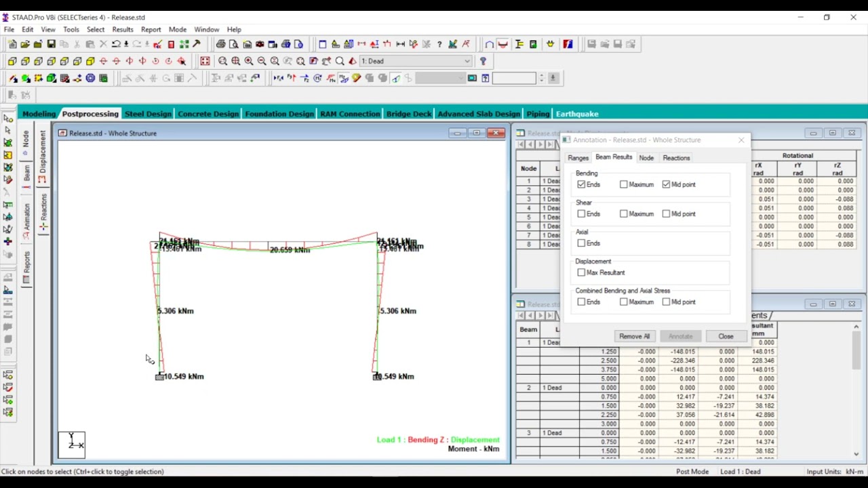Click the Zoom In magnifier icon
The height and width of the screenshot is (488, 868).
click(x=249, y=61)
